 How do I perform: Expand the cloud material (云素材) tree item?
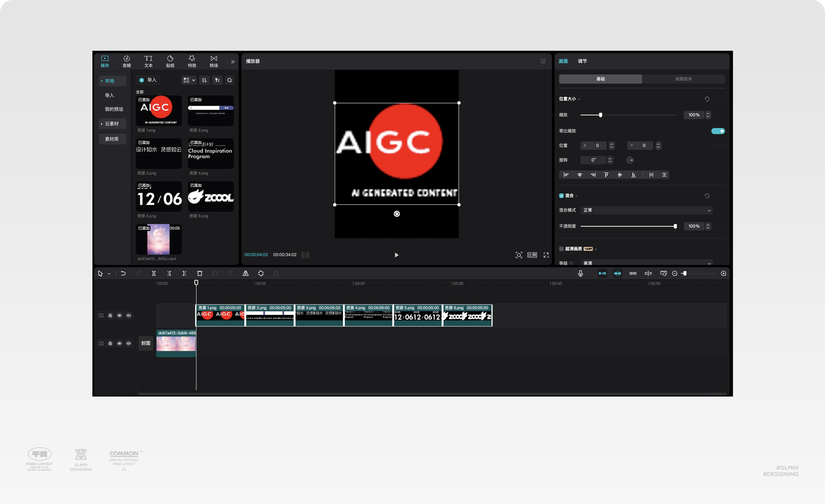click(112, 124)
